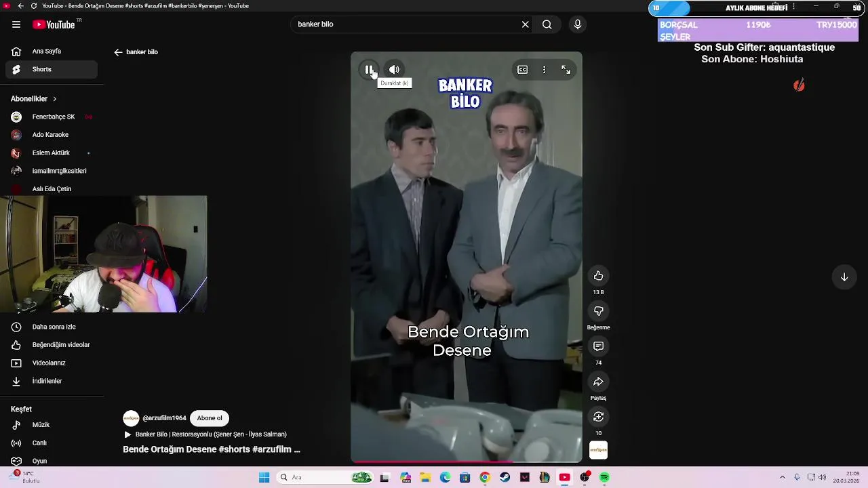Open Steam from the taskbar
Image resolution: width=868 pixels, height=488 pixels.
[505, 478]
